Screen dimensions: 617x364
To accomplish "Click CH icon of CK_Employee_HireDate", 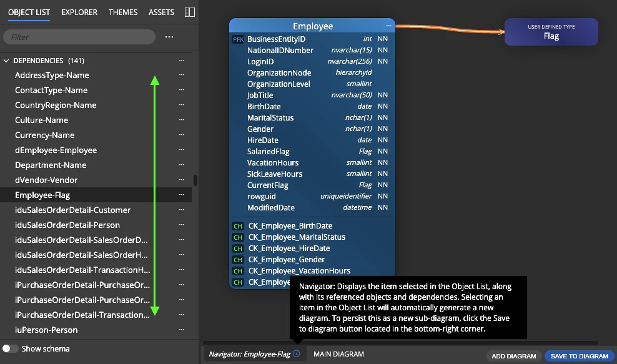I will pyautogui.click(x=238, y=248).
